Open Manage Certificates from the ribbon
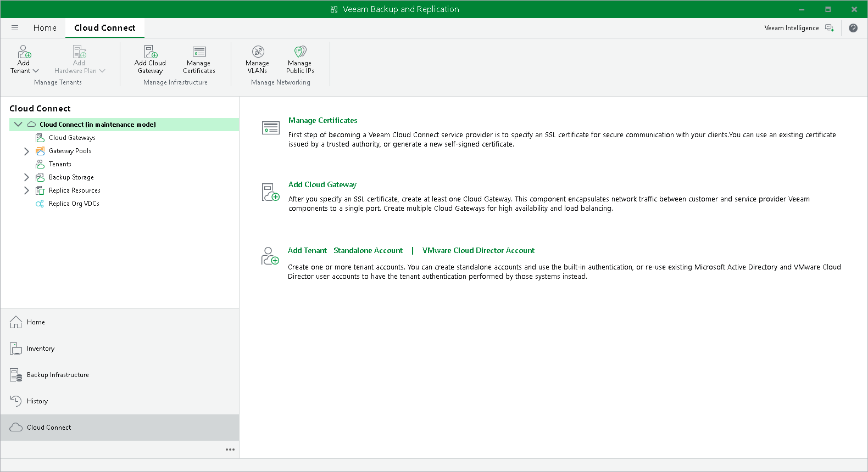The width and height of the screenshot is (868, 472). point(199,59)
